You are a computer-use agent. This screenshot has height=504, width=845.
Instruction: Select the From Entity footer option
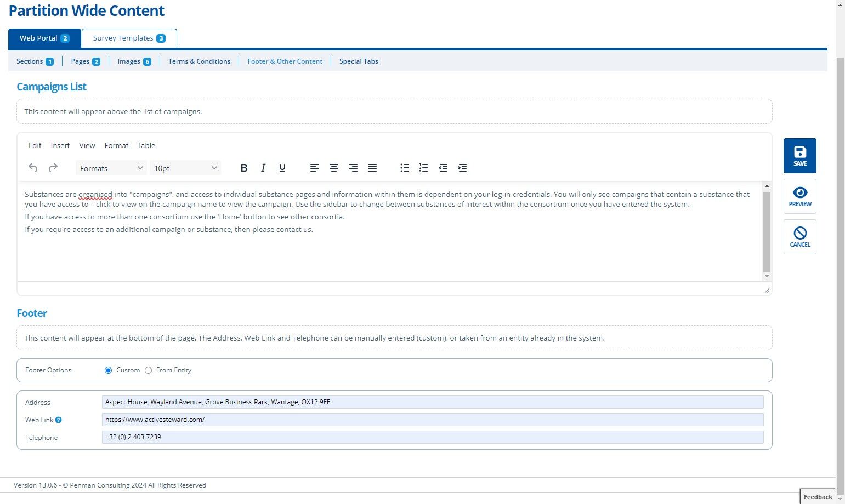[x=148, y=371]
